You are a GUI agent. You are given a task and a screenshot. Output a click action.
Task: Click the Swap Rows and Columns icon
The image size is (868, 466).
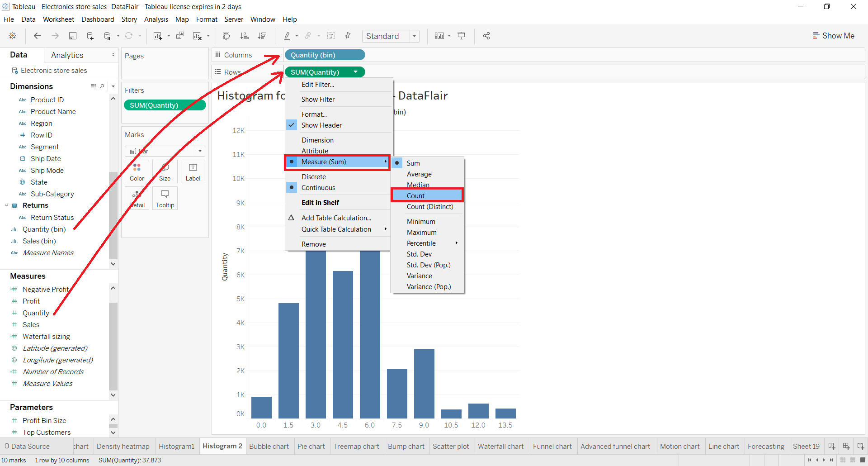226,36
